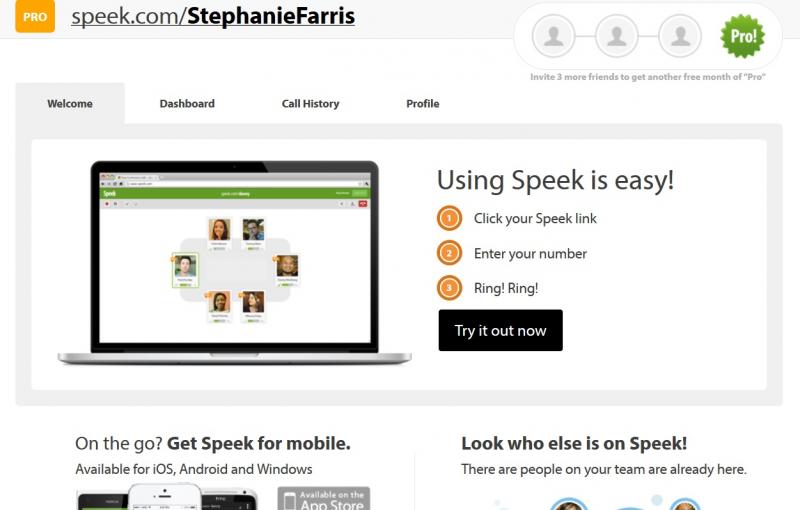The width and height of the screenshot is (800, 510).
Task: Select the Welcome tab
Action: click(x=70, y=104)
